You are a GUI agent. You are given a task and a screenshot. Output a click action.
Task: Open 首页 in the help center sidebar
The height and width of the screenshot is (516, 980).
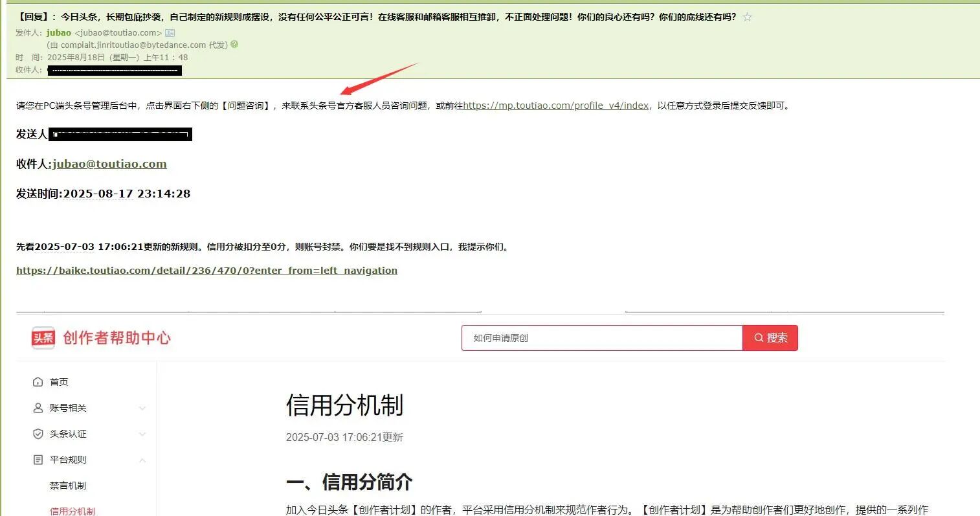[59, 382]
